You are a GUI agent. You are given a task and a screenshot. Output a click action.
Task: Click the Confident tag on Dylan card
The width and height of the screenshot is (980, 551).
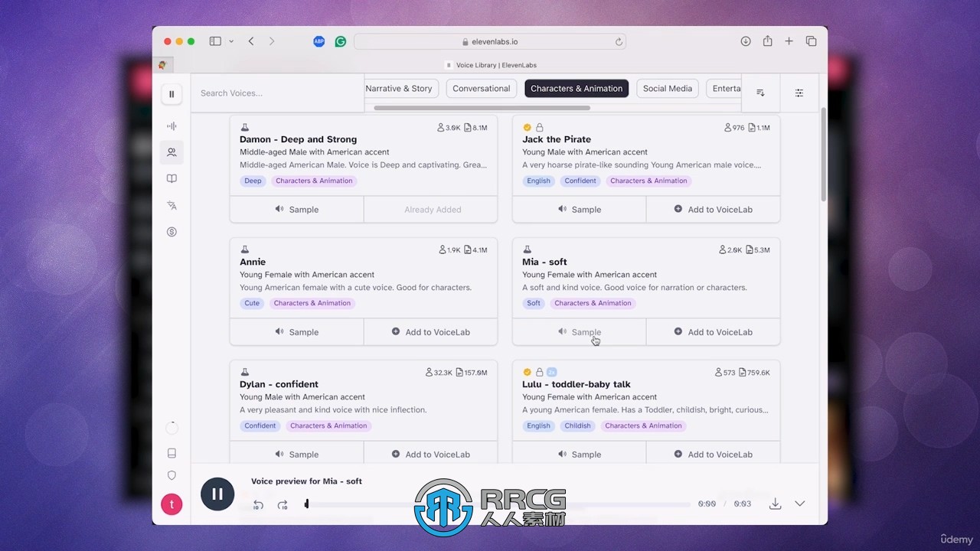260,425
